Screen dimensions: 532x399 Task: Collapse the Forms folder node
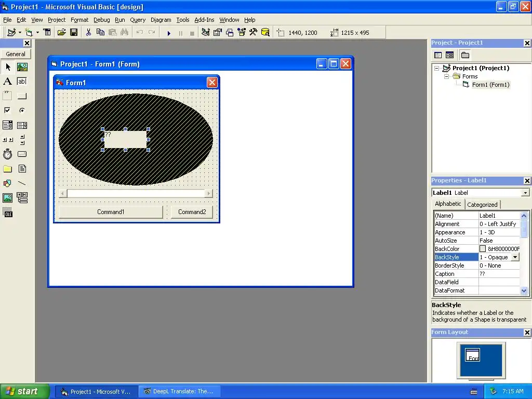[446, 77]
